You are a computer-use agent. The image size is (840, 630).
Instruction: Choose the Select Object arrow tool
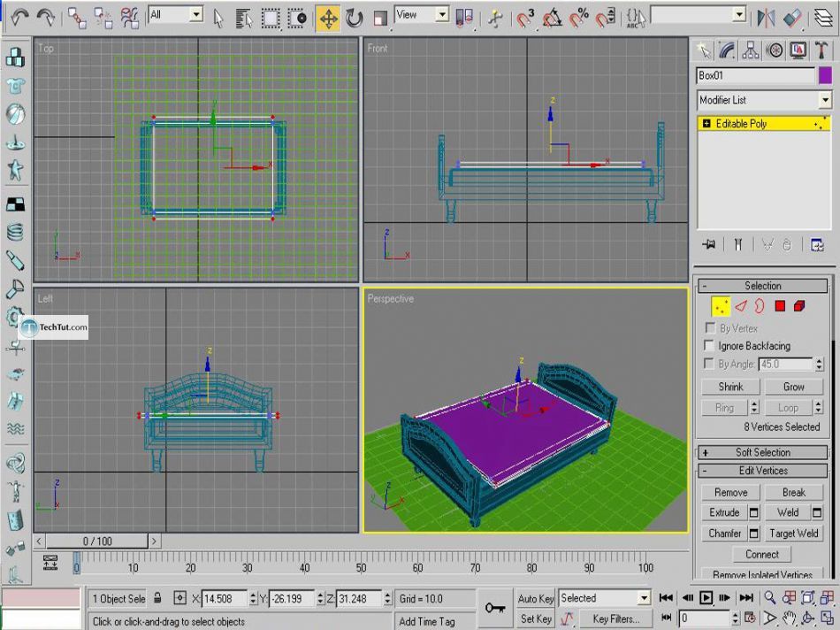tap(218, 18)
